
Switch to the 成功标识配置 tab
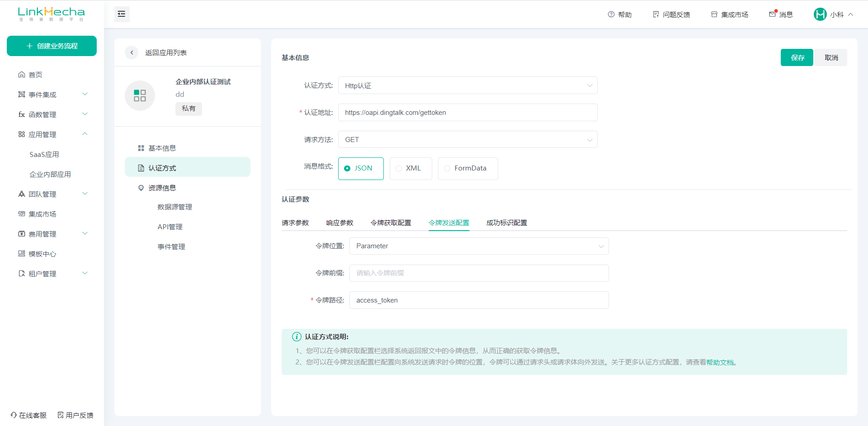tap(507, 223)
